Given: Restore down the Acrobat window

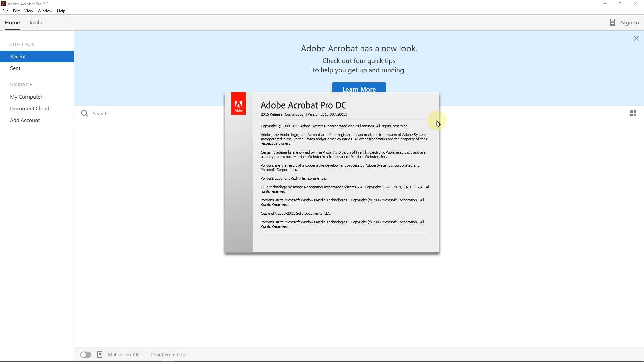Looking at the screenshot, I should 620,4.
